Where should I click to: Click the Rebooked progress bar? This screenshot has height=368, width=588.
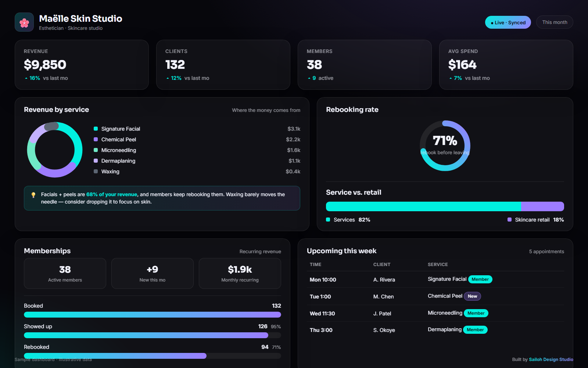coord(153,356)
